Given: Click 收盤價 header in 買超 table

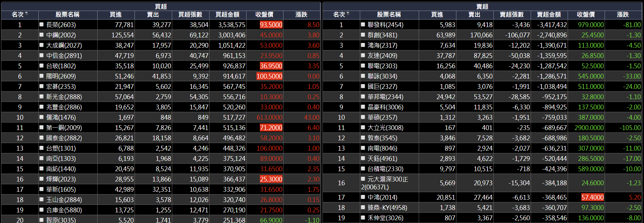Looking at the screenshot, I should [264, 14].
